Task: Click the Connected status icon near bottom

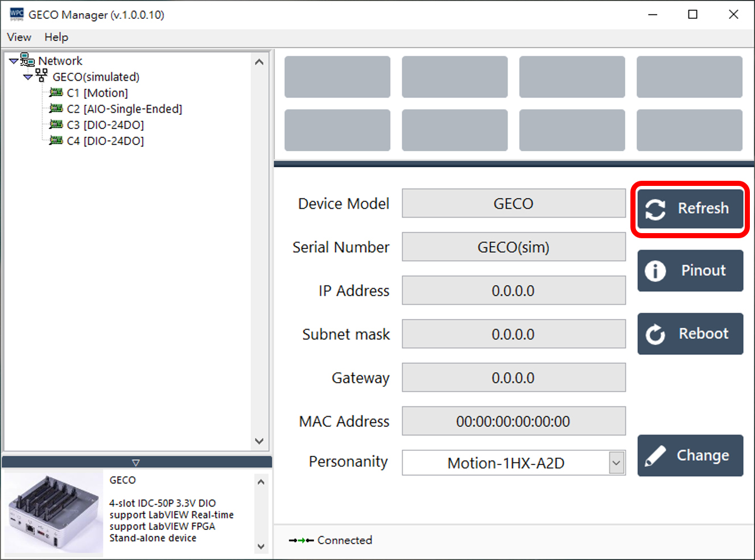Action: click(300, 540)
